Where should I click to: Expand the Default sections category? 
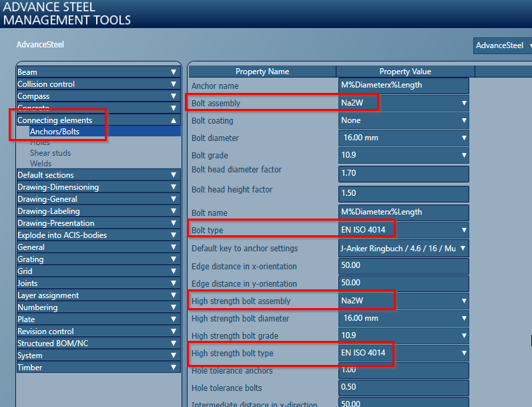click(99, 174)
